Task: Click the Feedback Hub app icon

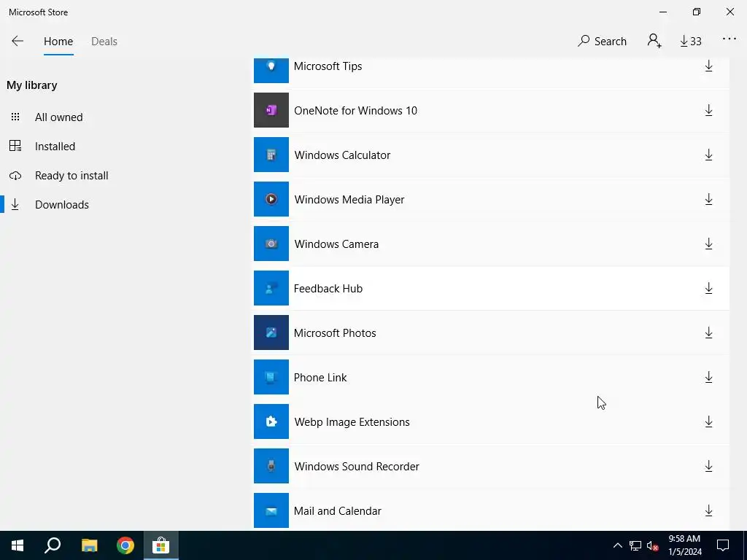Action: [271, 288]
